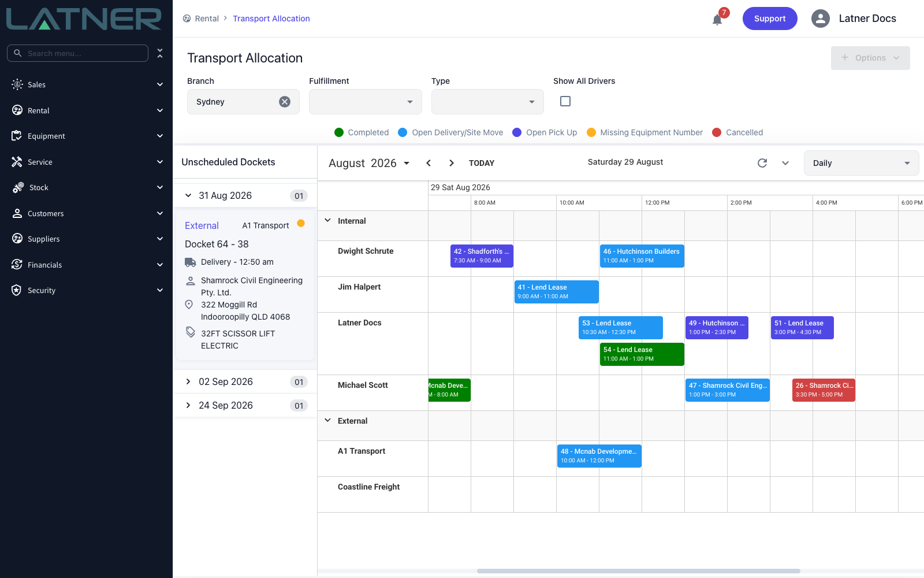Open the Fulfillment dropdown
Screen dimensions: 924x578
[365, 102]
